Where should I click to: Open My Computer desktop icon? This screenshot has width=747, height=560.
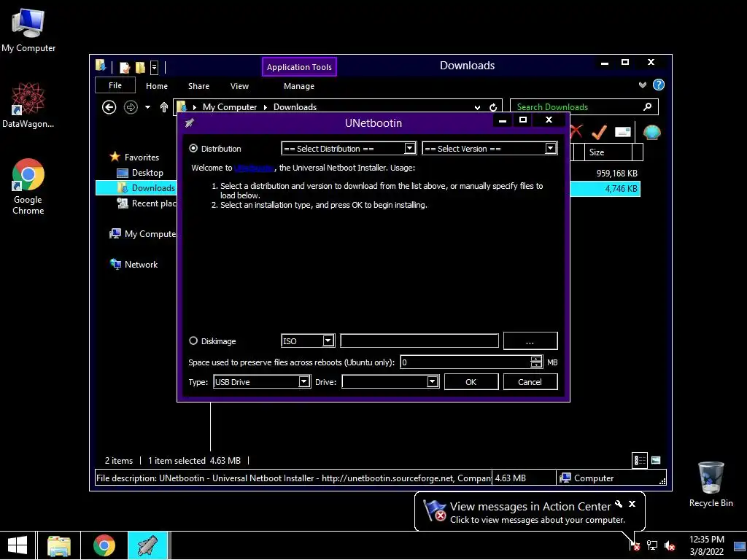coord(28,31)
